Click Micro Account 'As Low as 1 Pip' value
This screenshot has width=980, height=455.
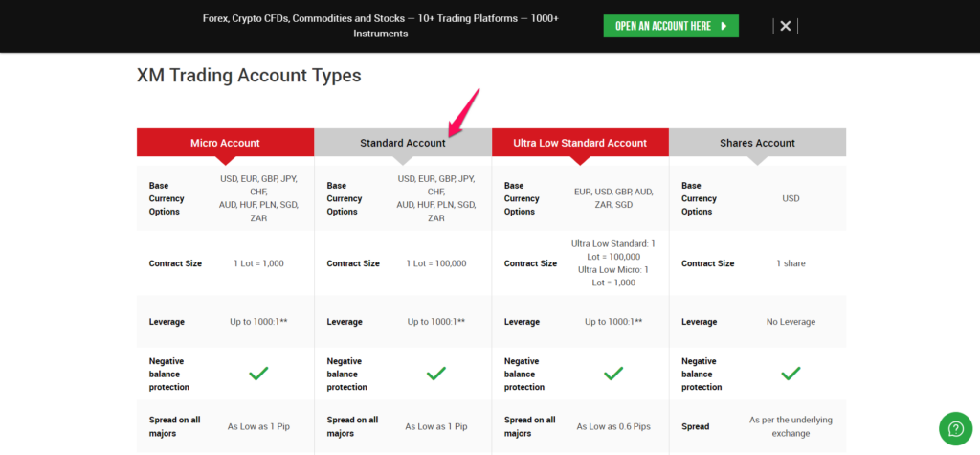[258, 427]
